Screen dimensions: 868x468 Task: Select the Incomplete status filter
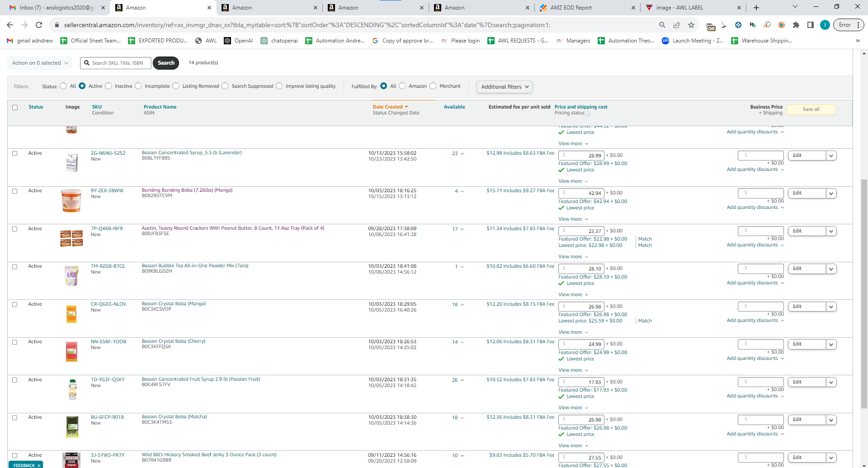click(138, 86)
